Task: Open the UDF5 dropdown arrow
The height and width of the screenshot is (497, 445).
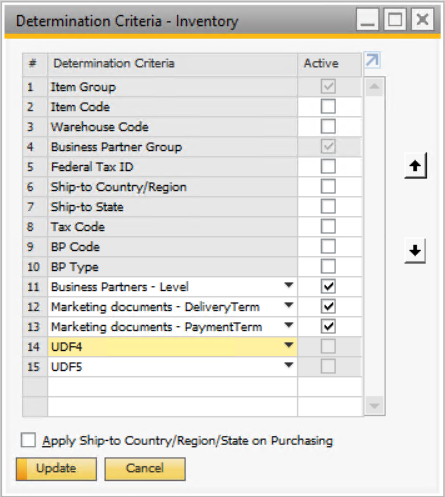Action: pyautogui.click(x=289, y=365)
